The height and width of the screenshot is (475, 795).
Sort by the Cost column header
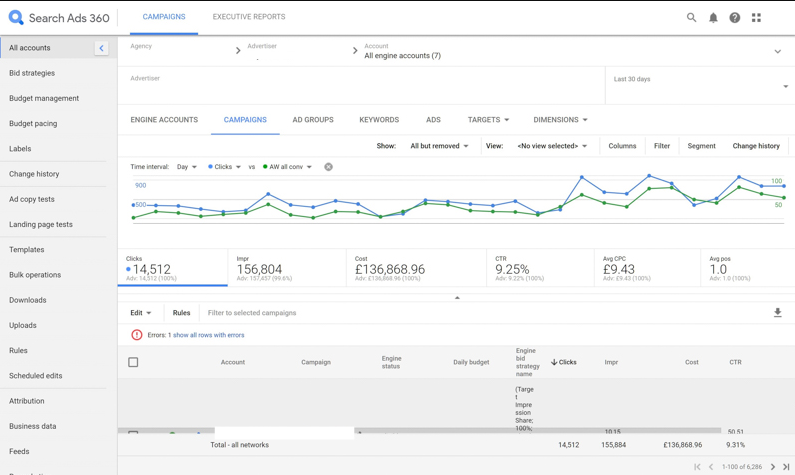click(692, 362)
